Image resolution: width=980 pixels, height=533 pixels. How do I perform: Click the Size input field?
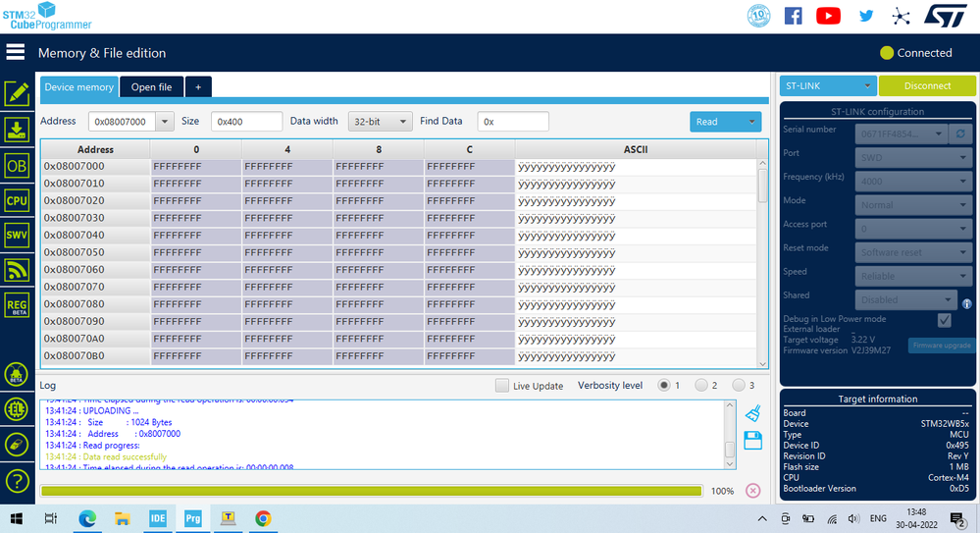click(x=246, y=122)
